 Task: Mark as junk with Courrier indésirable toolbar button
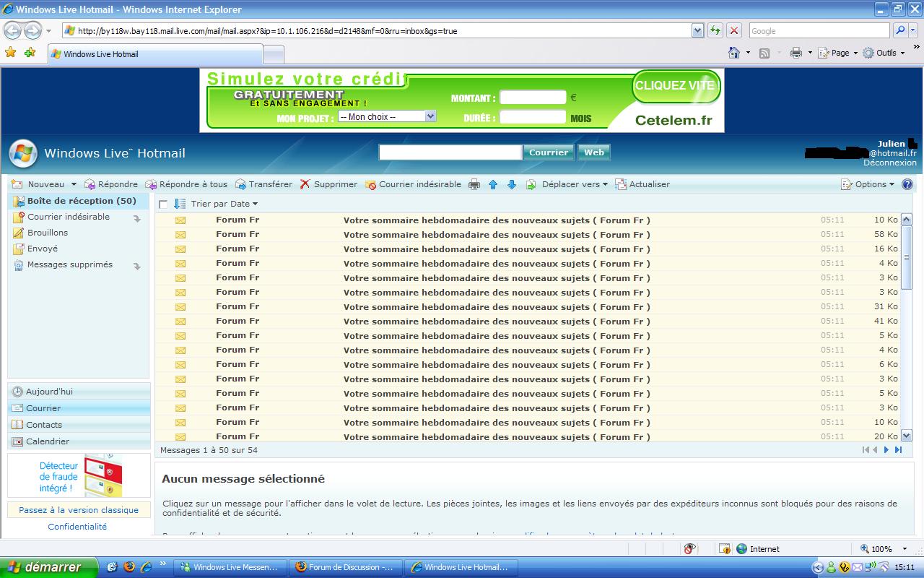tap(413, 184)
